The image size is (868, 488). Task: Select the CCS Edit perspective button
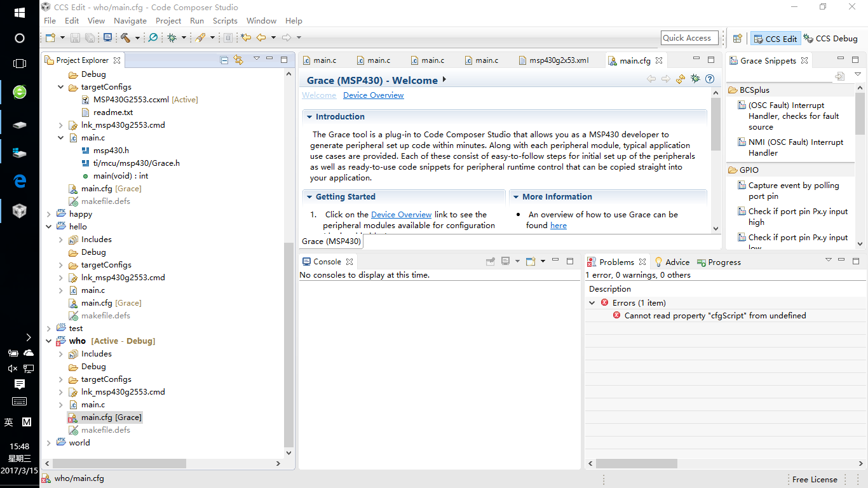(x=775, y=39)
